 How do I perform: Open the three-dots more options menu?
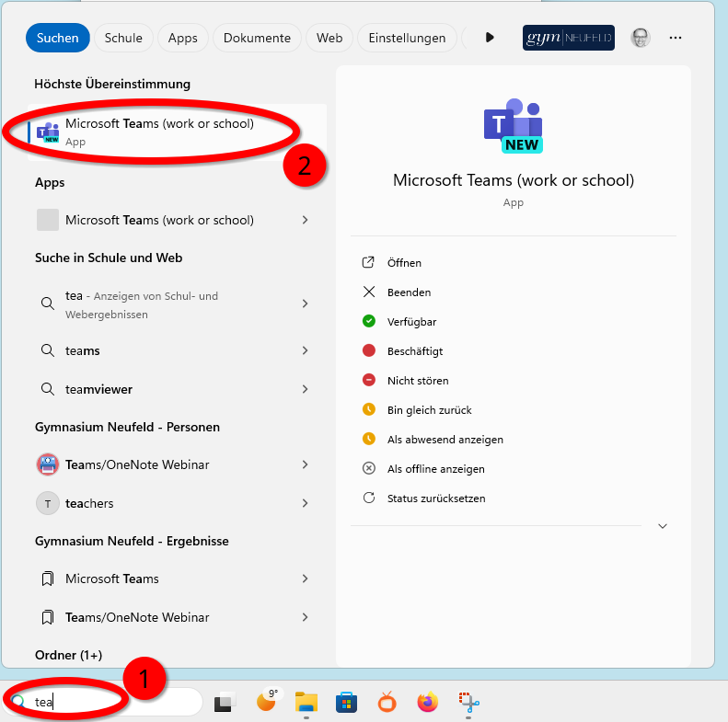675,38
